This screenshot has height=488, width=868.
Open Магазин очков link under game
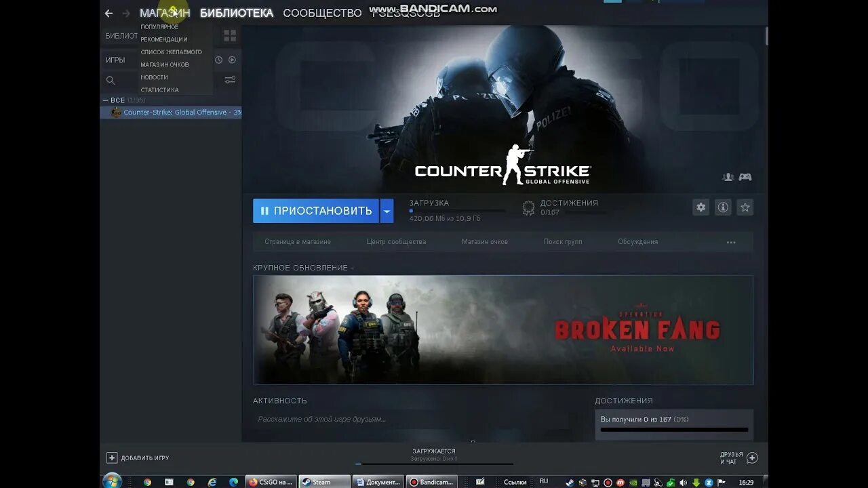click(x=485, y=242)
